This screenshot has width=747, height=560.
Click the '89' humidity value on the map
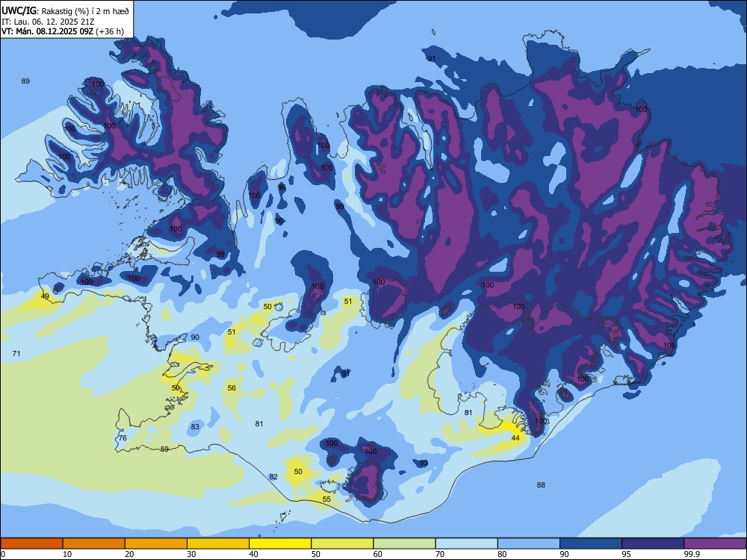pyautogui.click(x=25, y=81)
